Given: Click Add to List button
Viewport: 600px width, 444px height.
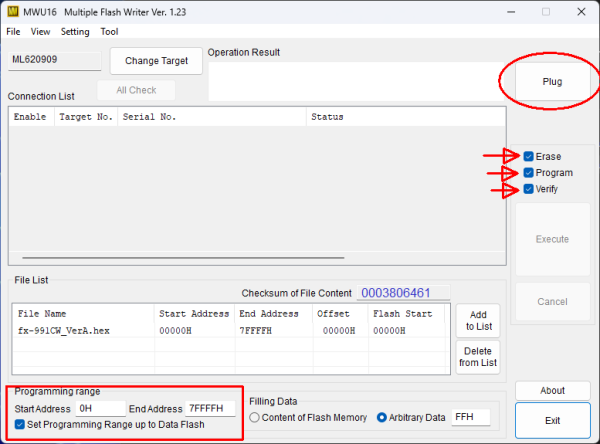Looking at the screenshot, I should pos(477,320).
